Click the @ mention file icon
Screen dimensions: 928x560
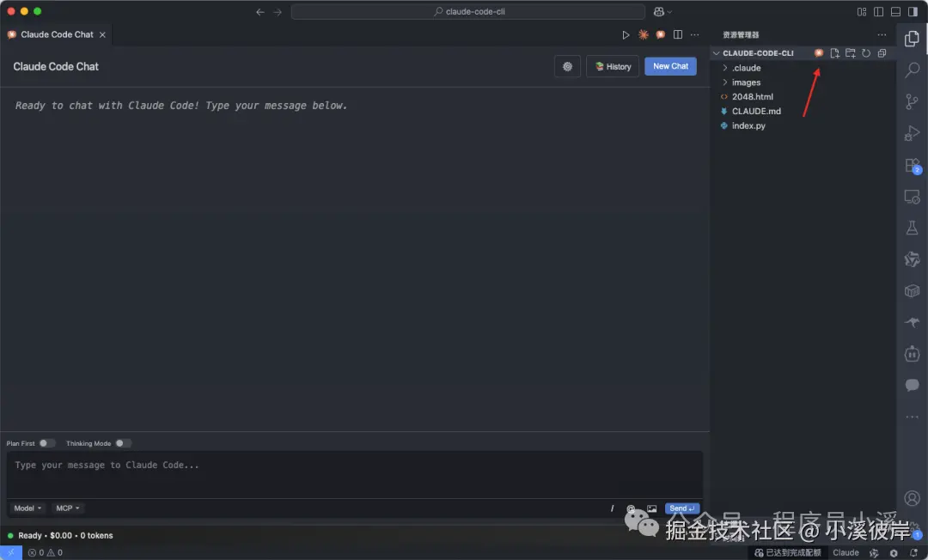(x=631, y=508)
